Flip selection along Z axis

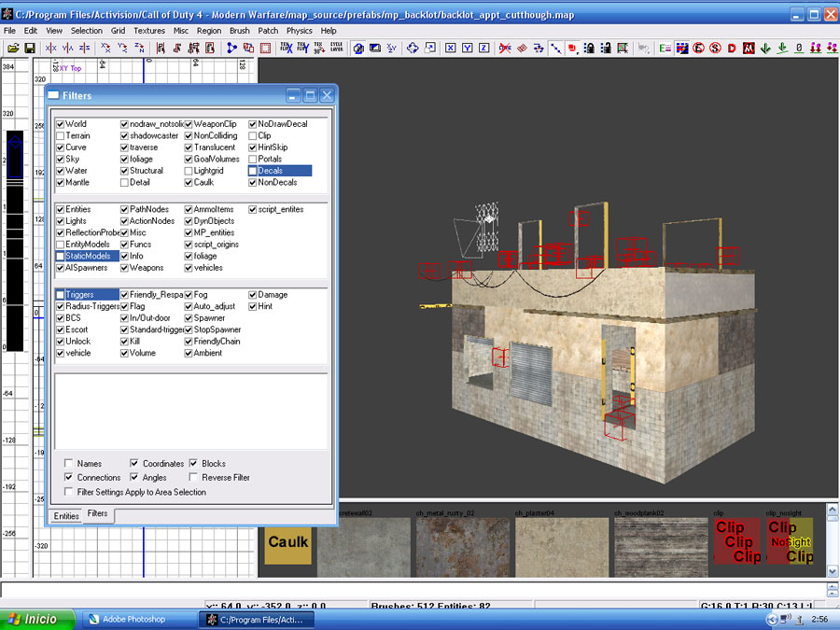tap(85, 49)
